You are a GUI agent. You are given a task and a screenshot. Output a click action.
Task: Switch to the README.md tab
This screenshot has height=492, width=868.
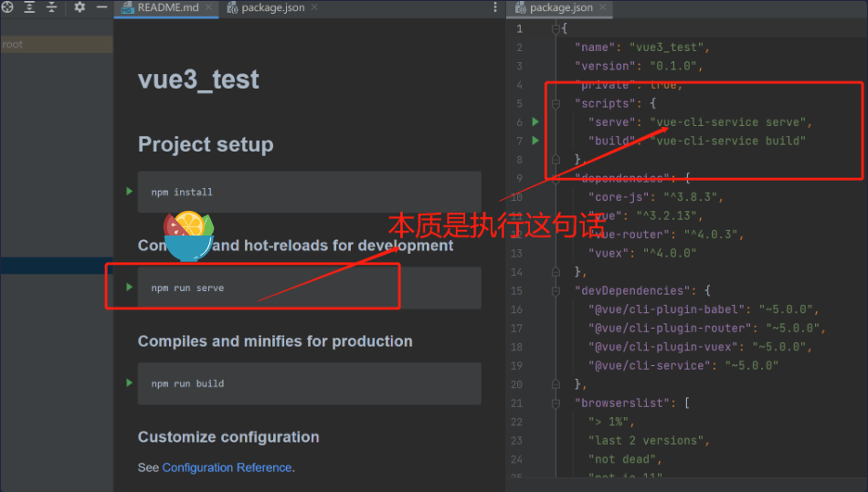(168, 7)
